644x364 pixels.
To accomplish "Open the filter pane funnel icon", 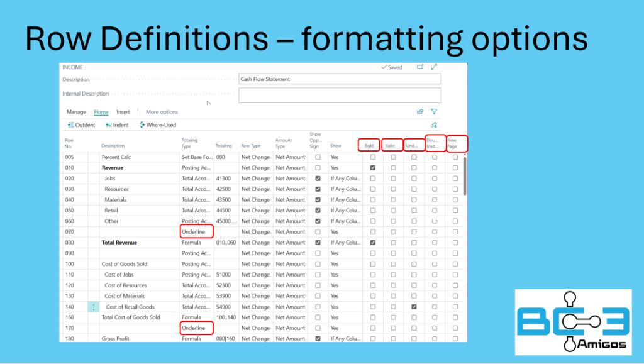I will (x=434, y=112).
